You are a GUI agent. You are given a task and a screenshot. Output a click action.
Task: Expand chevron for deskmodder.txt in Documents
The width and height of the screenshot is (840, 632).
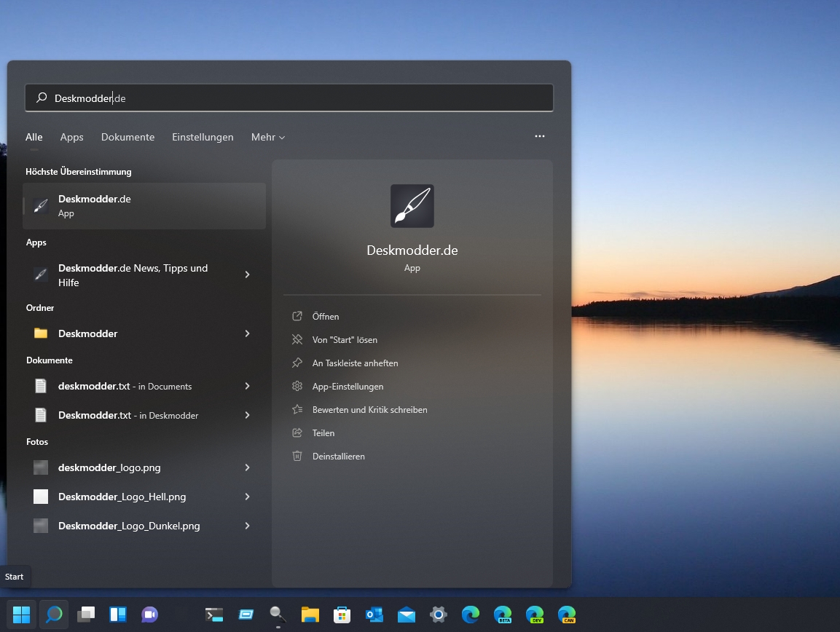(x=247, y=386)
